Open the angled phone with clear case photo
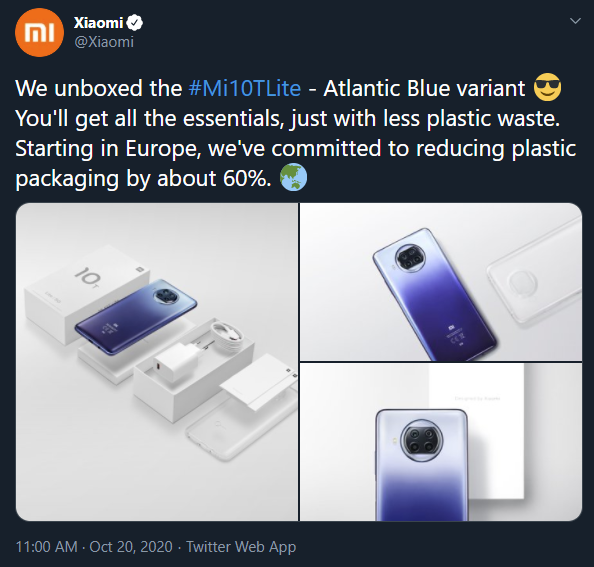594x567 pixels. click(x=441, y=282)
